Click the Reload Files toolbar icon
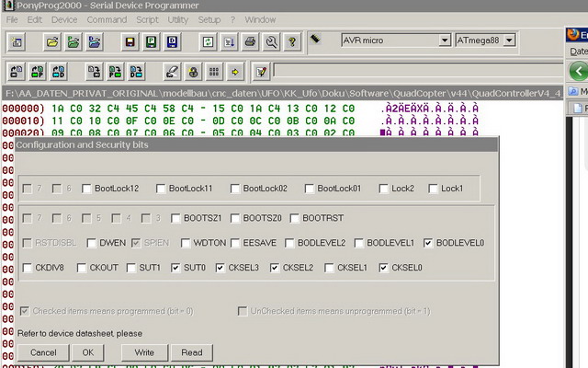The height and width of the screenshot is (368, 588). pyautogui.click(x=209, y=41)
